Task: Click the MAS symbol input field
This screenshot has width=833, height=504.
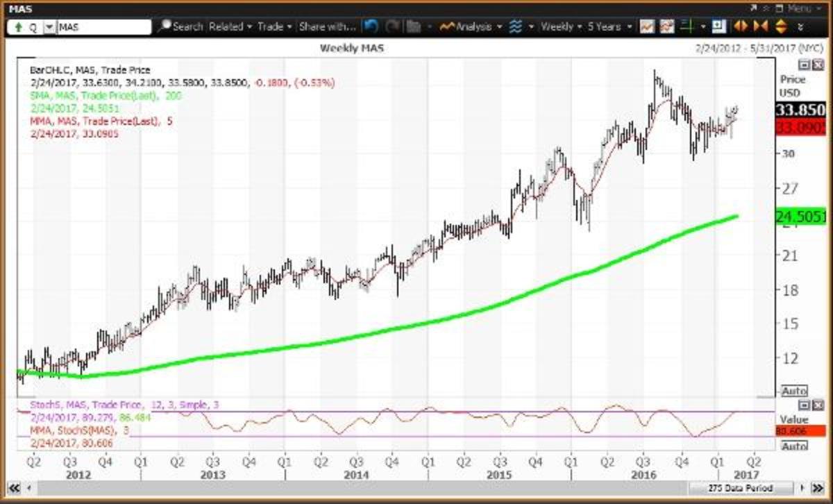Action: [x=103, y=28]
